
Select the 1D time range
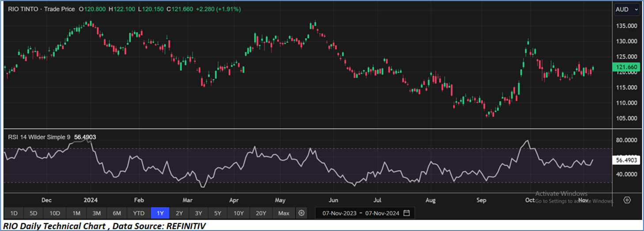(14, 213)
